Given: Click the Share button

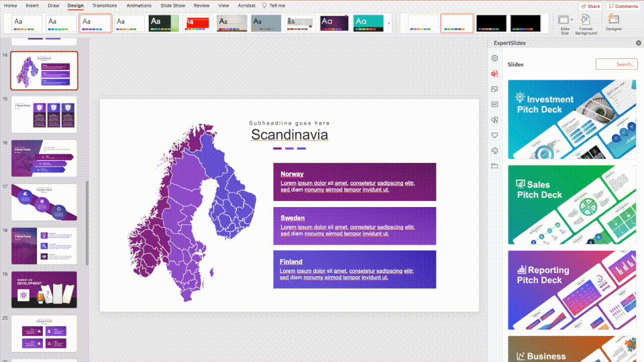Looking at the screenshot, I should point(590,6).
